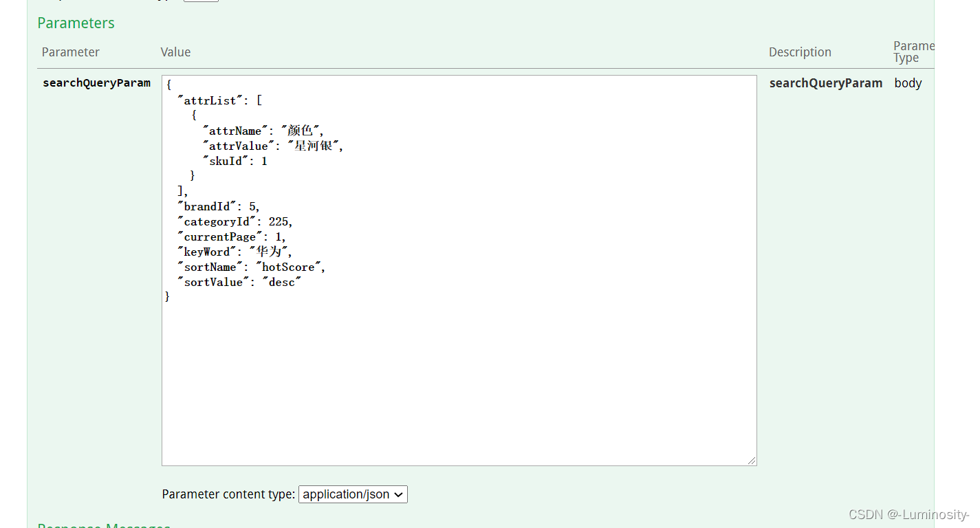The width and height of the screenshot is (980, 528).
Task: Click the "body" parameter type cell
Action: [x=908, y=82]
